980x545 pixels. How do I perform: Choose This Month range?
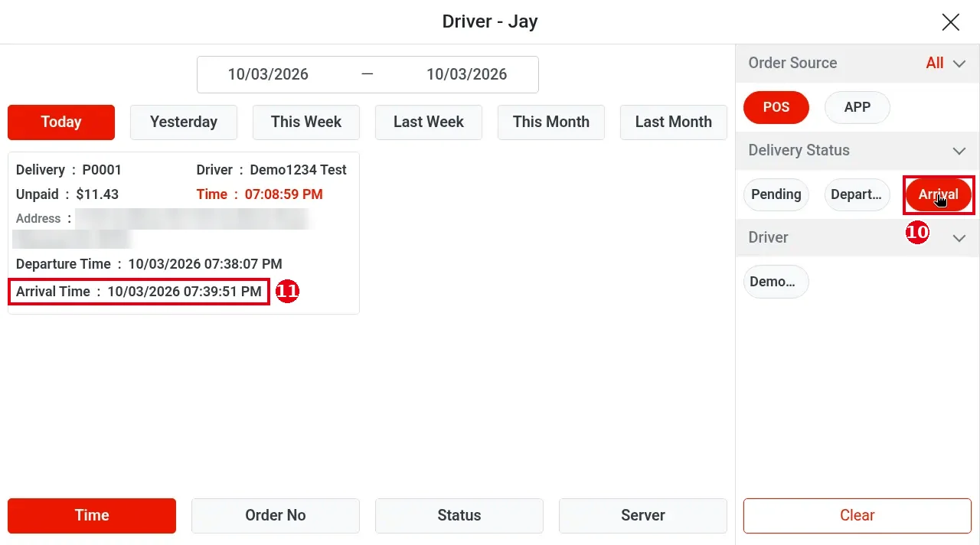551,122
